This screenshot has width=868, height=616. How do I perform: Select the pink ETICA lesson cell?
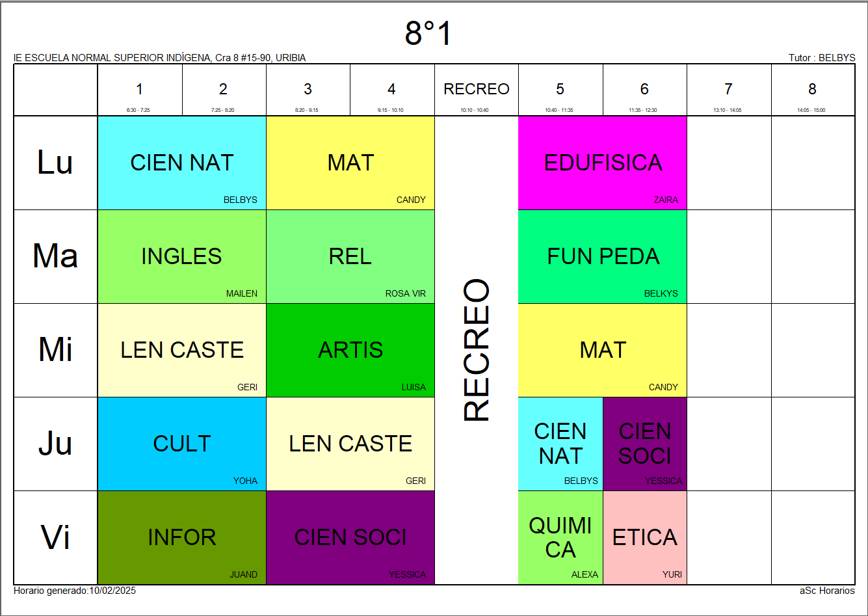[644, 537]
